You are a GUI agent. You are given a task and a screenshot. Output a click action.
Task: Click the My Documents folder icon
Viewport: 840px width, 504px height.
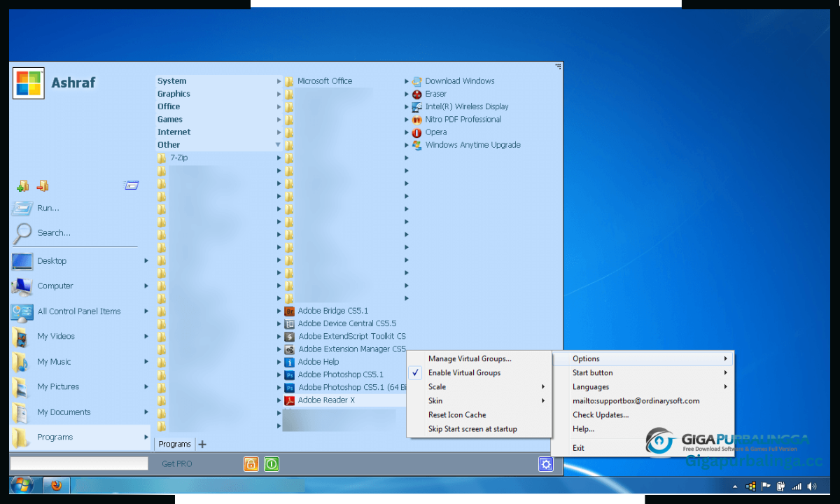pos(21,412)
